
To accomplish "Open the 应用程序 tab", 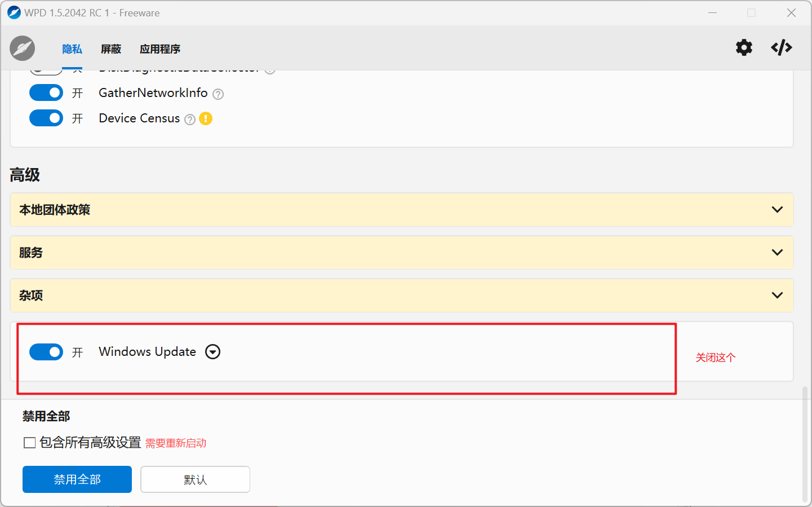I will pyautogui.click(x=160, y=49).
